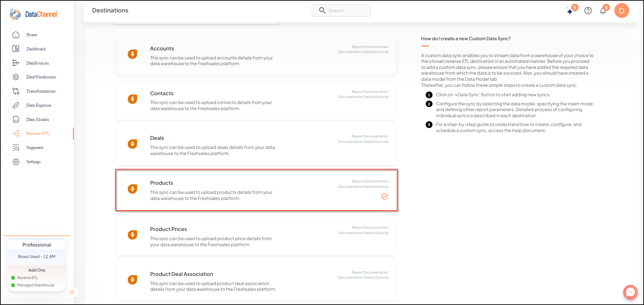The width and height of the screenshot is (644, 305).
Task: Click the Reverse ETL sidebar icon
Action: coord(16,133)
